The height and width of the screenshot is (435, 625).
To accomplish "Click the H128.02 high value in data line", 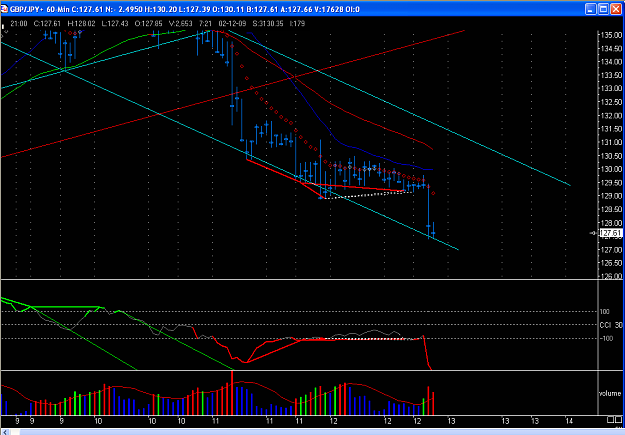I will coord(81,24).
